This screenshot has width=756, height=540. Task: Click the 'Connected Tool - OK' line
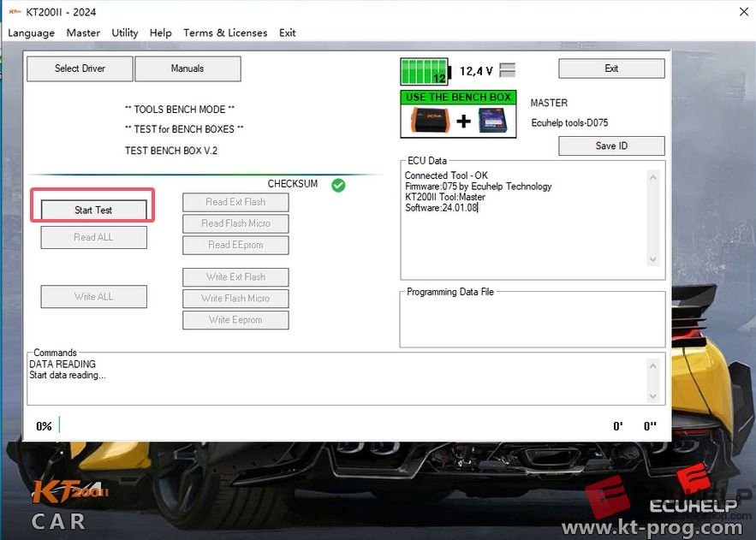tap(446, 175)
